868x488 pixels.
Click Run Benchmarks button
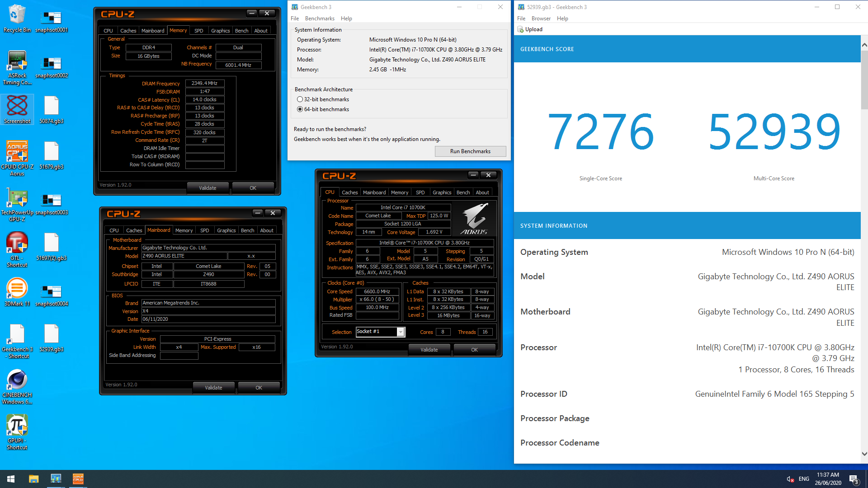[470, 151]
